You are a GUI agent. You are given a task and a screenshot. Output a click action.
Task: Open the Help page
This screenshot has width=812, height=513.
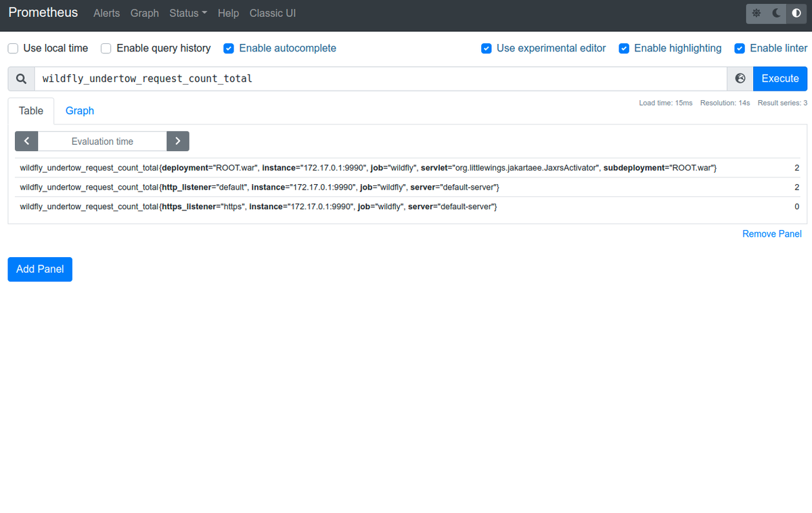click(229, 13)
